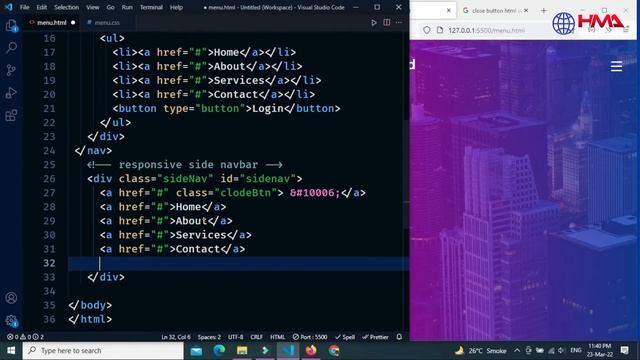Image resolution: width=640 pixels, height=360 pixels.
Task: Open Mail app from taskbar
Action: [196, 351]
